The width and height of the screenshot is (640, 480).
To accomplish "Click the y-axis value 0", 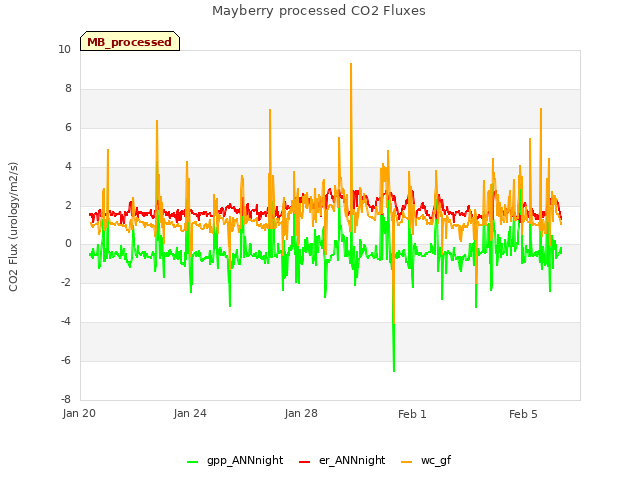I will click(x=68, y=244).
